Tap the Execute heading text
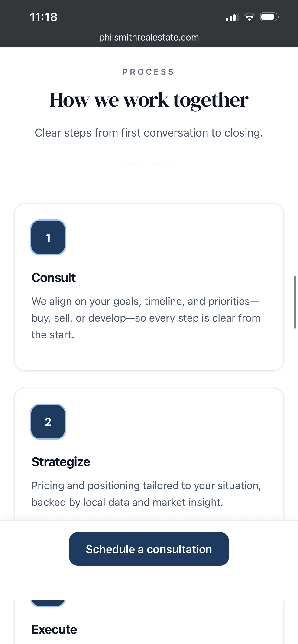The width and height of the screenshot is (298, 644). [54, 629]
